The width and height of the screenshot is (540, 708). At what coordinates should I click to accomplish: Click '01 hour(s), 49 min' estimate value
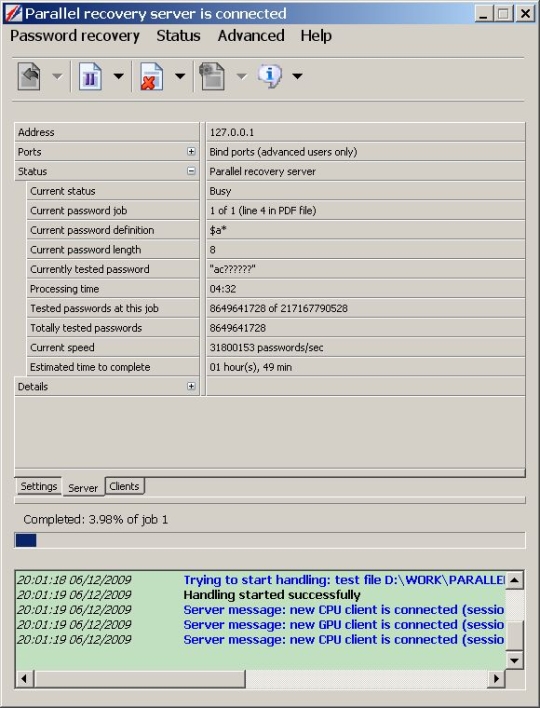pyautogui.click(x=251, y=367)
